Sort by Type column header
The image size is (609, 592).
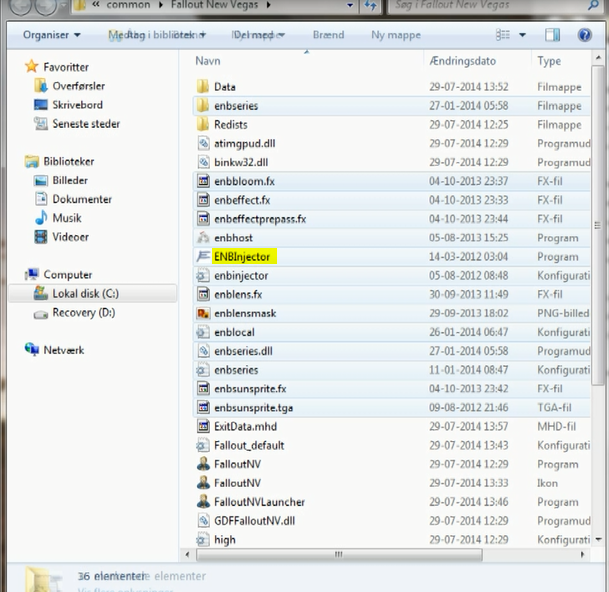click(549, 61)
